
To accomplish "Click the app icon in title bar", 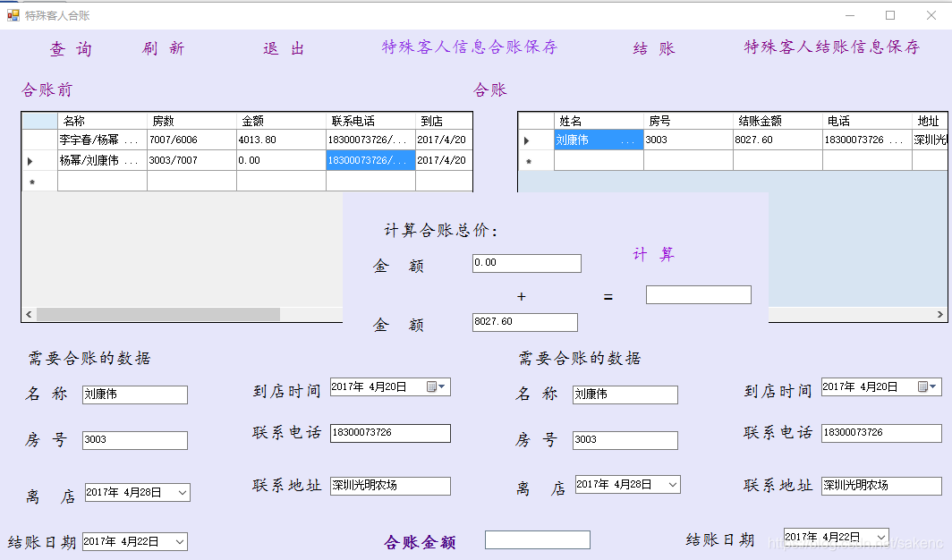I will pyautogui.click(x=13, y=15).
